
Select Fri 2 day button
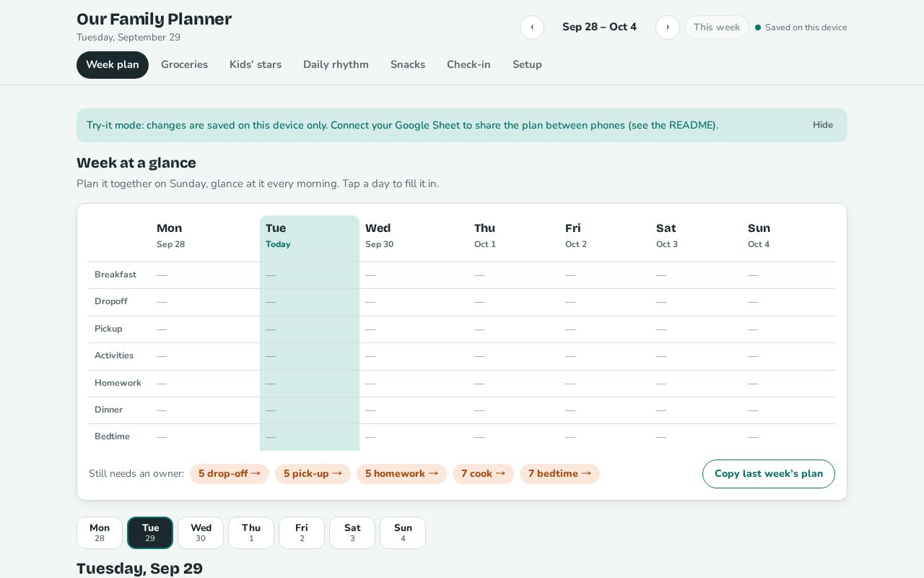pos(302,532)
